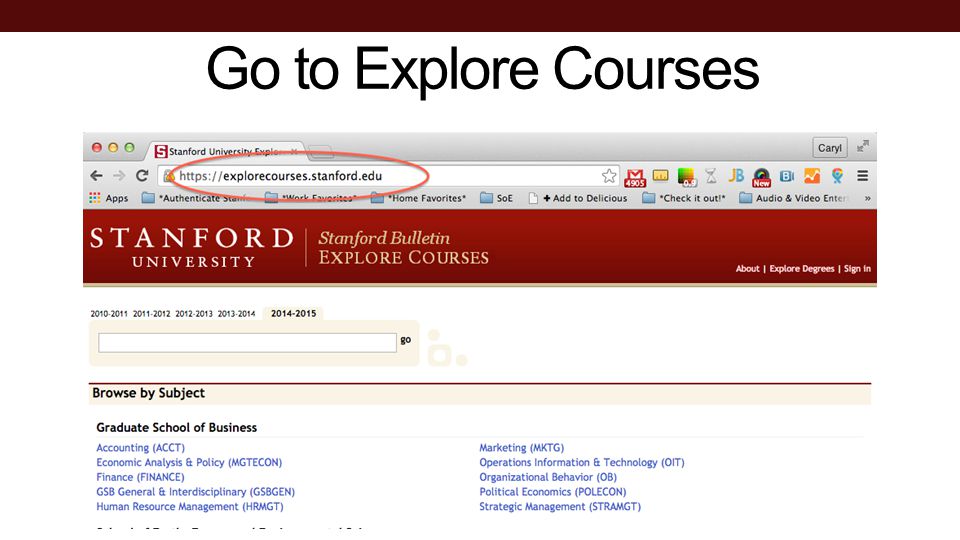The height and width of the screenshot is (540, 960).
Task: Open Operations Information & Technology (OIT)
Action: [x=582, y=462]
